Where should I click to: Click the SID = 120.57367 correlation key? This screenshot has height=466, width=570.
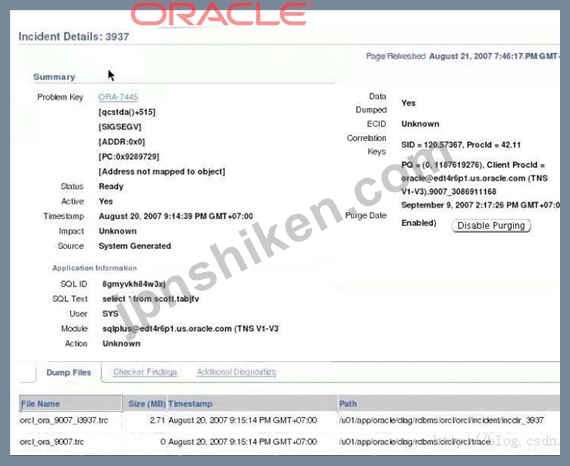[461, 145]
